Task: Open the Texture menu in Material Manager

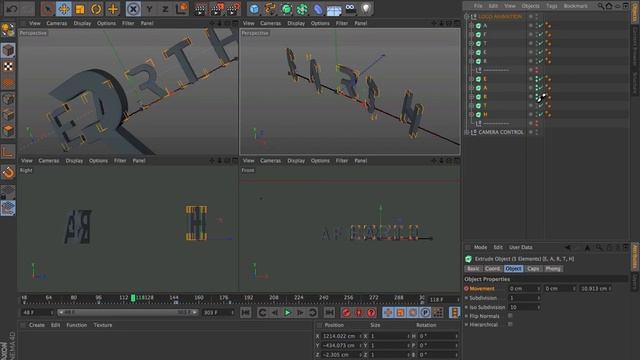Action: pyautogui.click(x=103, y=325)
